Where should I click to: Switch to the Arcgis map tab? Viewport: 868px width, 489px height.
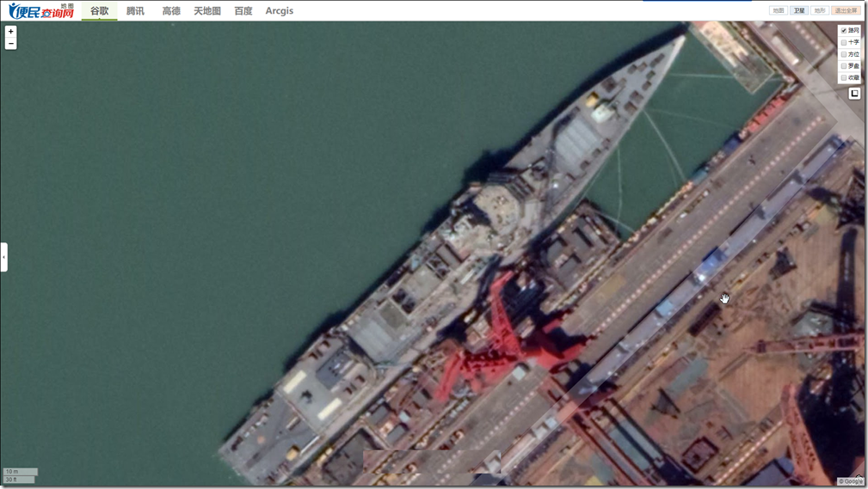(280, 11)
